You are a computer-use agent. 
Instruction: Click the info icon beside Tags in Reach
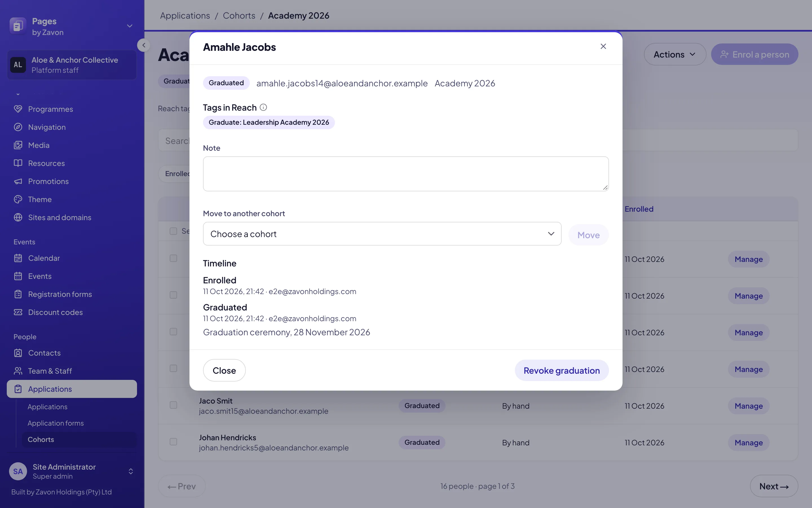[x=263, y=107]
